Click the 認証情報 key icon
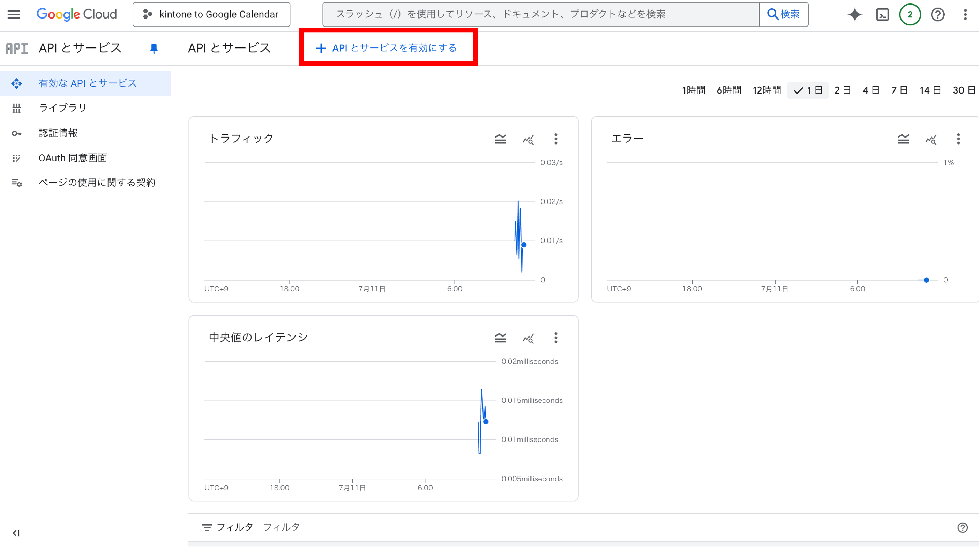 click(16, 133)
